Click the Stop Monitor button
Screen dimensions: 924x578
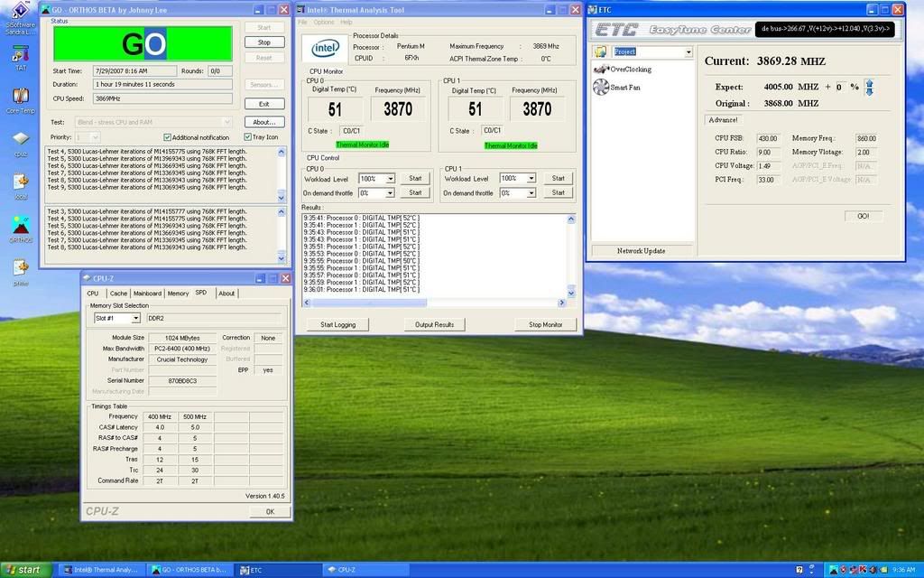(545, 324)
